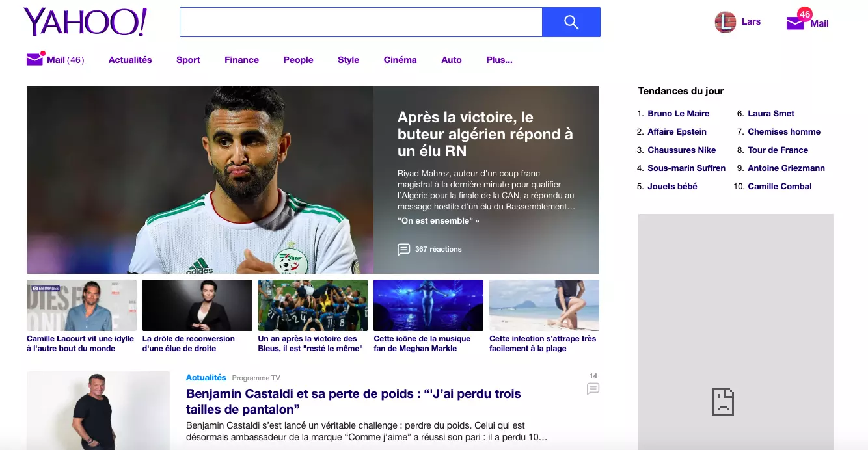This screenshot has width=868, height=450.
Task: Click the Actualités tag above Castaldi article
Action: pos(206,377)
